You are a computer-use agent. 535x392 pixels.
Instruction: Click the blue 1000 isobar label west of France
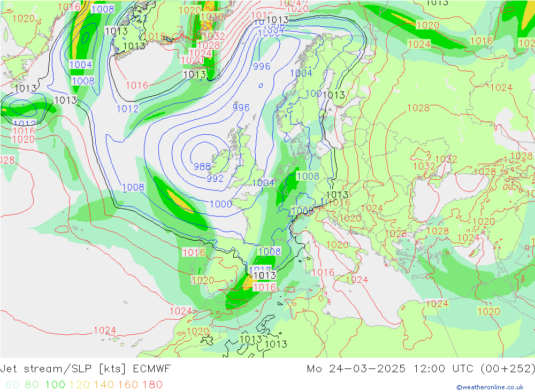221,204
